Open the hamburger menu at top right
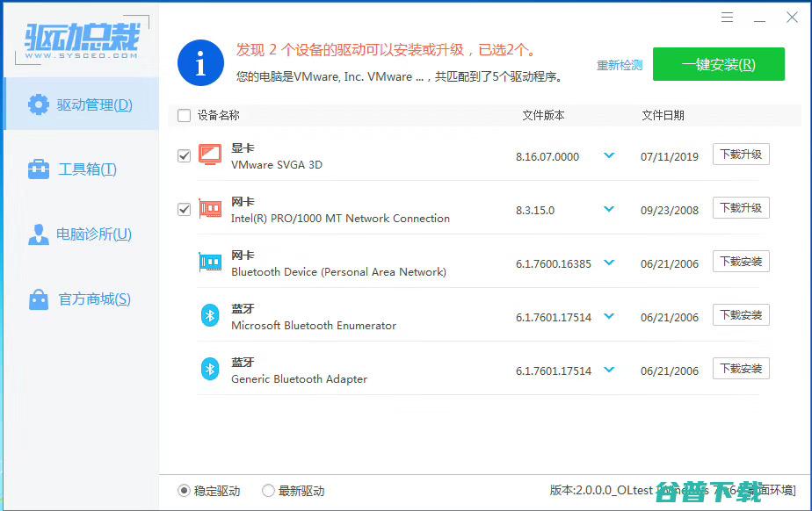 (x=726, y=17)
